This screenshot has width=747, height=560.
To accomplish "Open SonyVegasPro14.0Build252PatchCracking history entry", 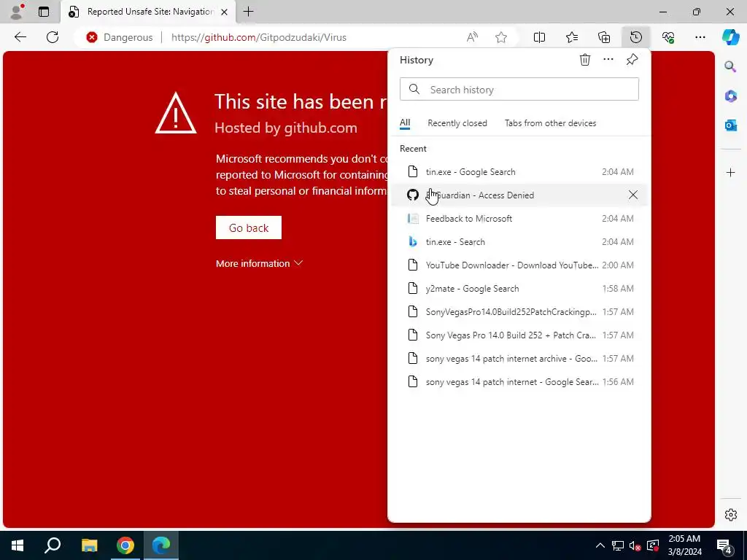I will click(519, 312).
